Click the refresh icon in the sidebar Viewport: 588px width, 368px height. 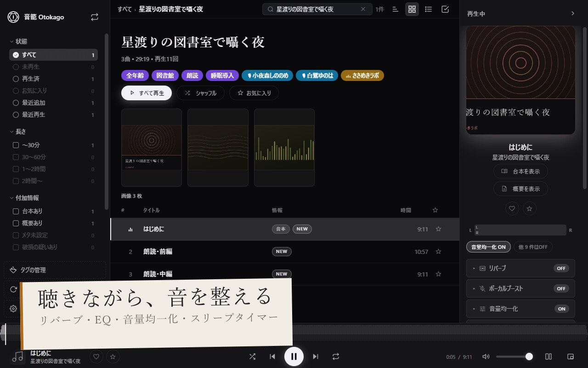coord(13,289)
